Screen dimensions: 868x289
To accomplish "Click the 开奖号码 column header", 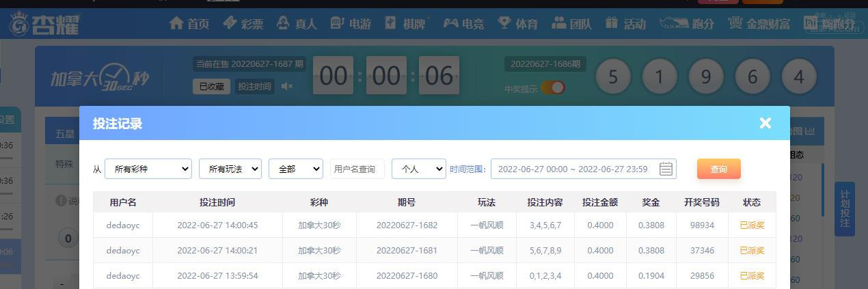I will point(702,202).
